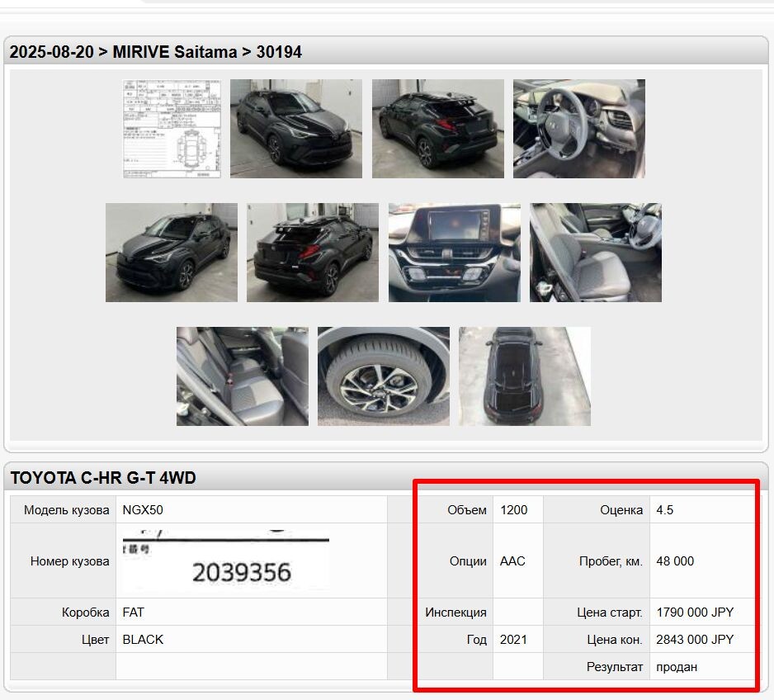Open rear-quarter C-HR photo in top row
The image size is (774, 700).
(x=438, y=129)
